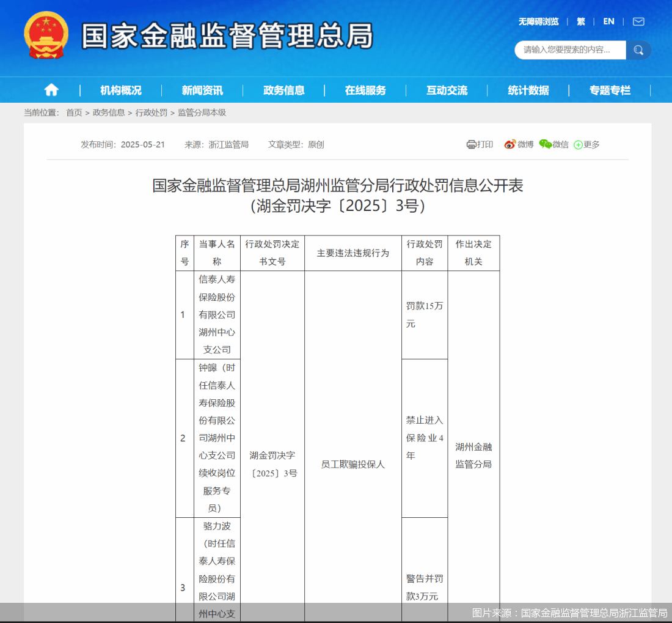Image resolution: width=672 pixels, height=623 pixels.
Task: Share via the Weibo icon
Action: click(509, 144)
